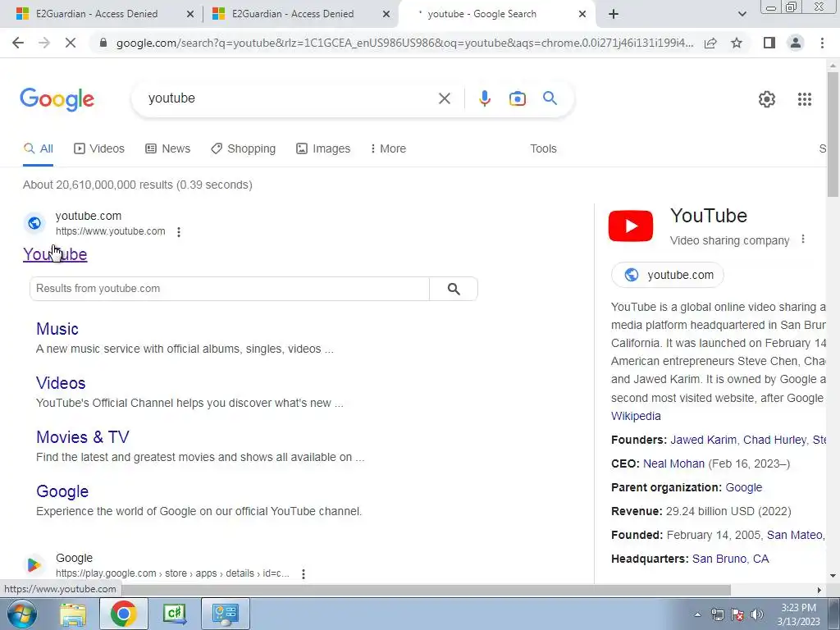Open San Bruno, CA headquarters link
The height and width of the screenshot is (630, 840).
click(730, 559)
